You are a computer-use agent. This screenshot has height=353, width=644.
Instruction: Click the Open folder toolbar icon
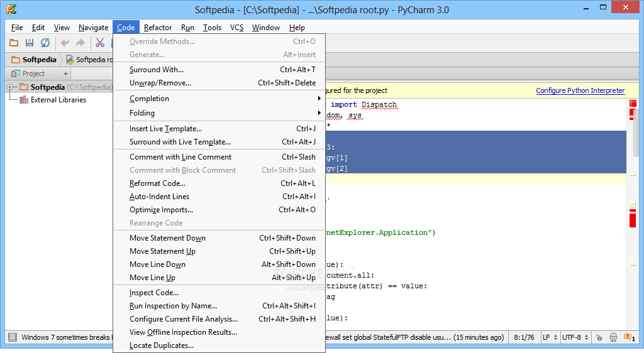point(14,43)
